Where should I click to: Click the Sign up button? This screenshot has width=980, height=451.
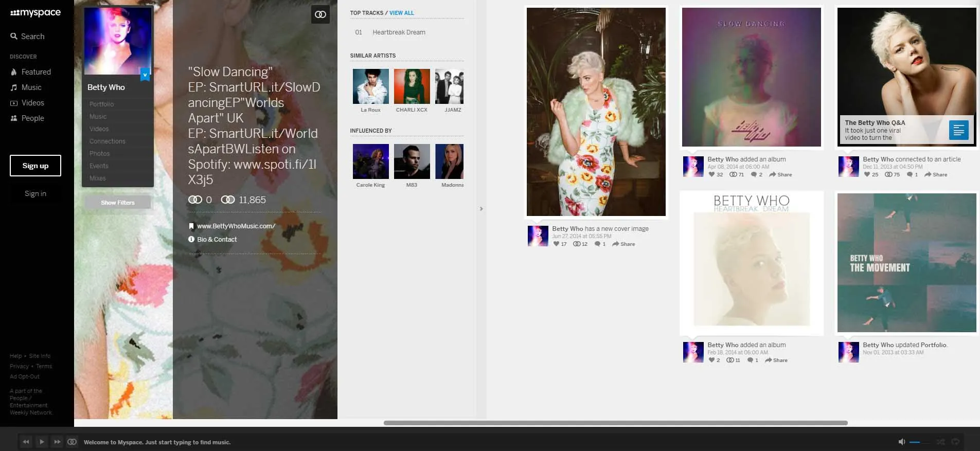tap(35, 166)
